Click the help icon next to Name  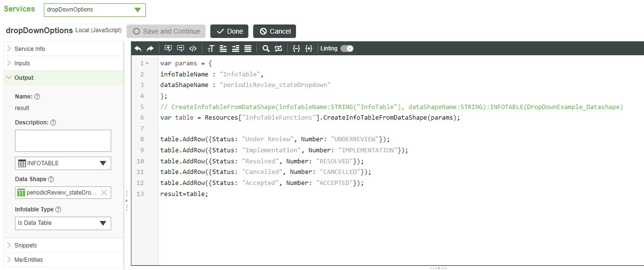tap(38, 97)
